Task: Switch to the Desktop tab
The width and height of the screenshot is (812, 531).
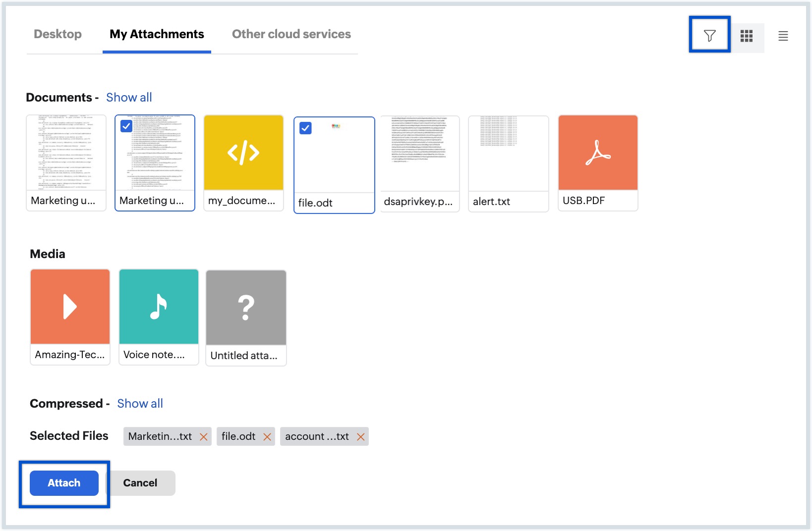Action: pyautogui.click(x=58, y=34)
